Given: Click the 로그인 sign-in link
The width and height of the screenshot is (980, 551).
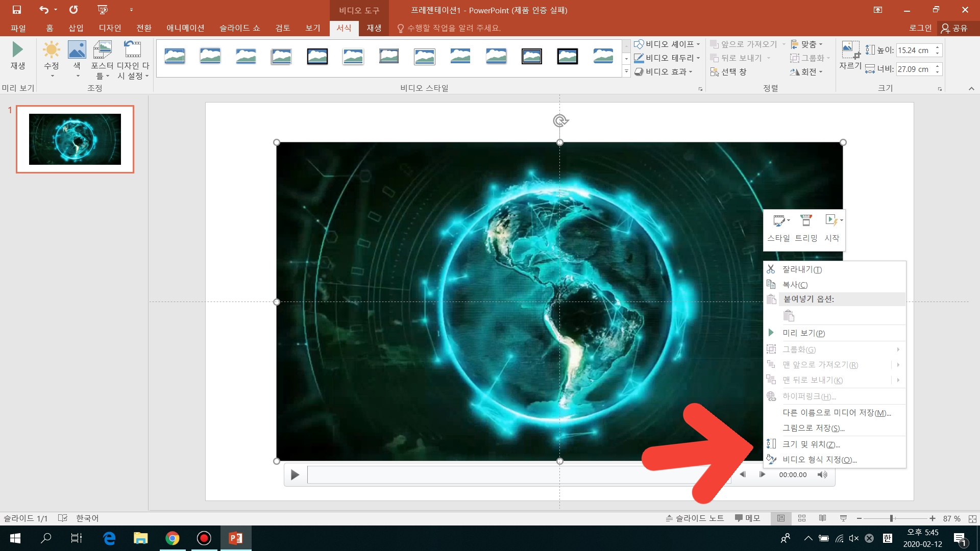Looking at the screenshot, I should [x=920, y=28].
